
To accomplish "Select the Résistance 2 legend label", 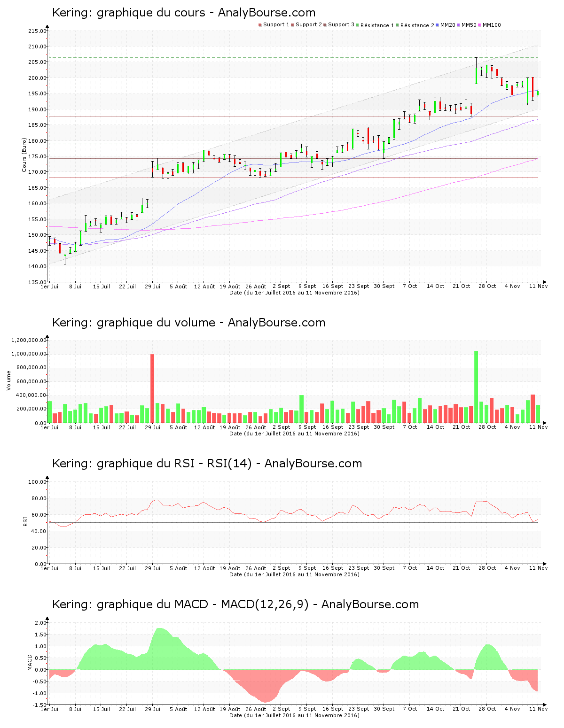I will click(x=417, y=25).
